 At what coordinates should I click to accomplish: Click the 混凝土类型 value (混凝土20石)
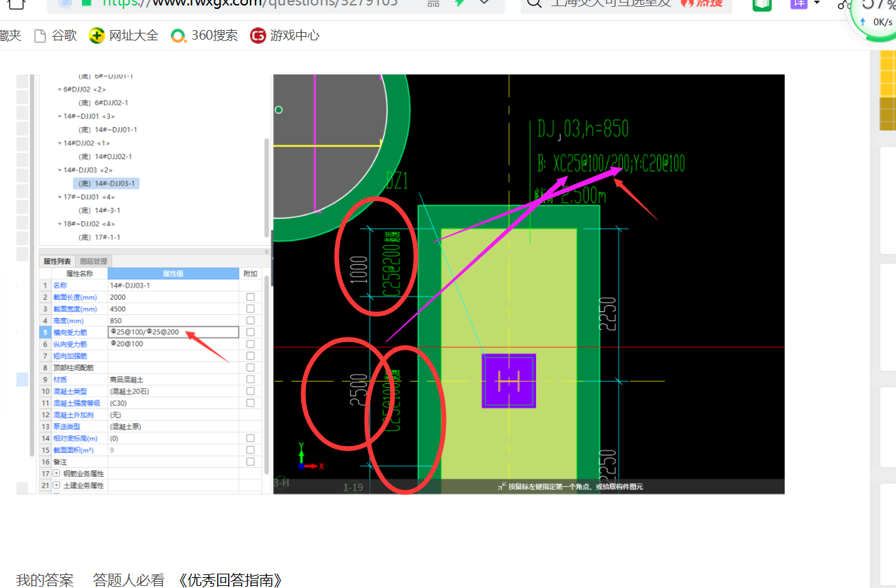point(130,391)
